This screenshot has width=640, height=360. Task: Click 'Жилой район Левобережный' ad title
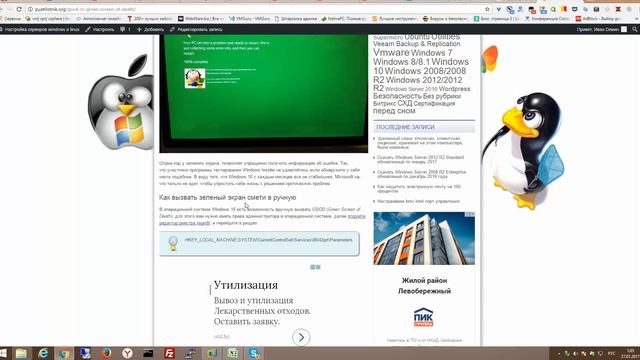point(424,286)
